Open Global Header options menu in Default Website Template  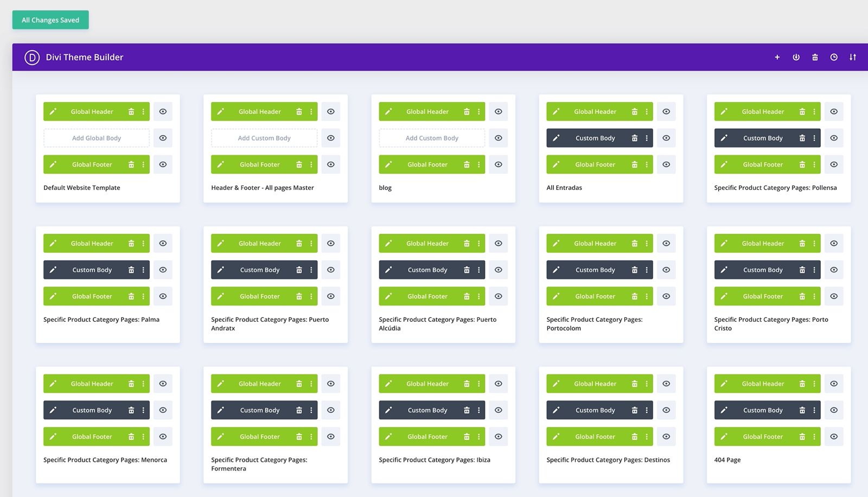click(143, 112)
